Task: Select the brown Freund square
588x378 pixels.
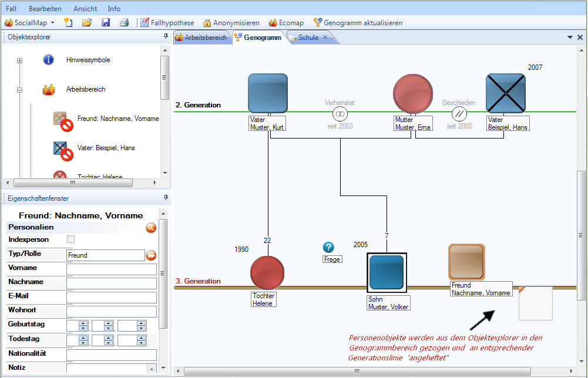Action: tap(467, 262)
